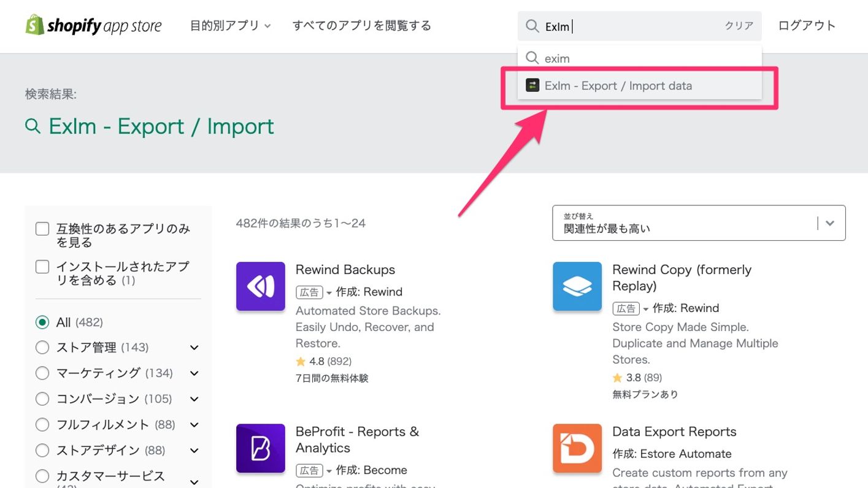868x488 pixels.
Task: Click the 作成: Estore Automate text
Action: [672, 454]
